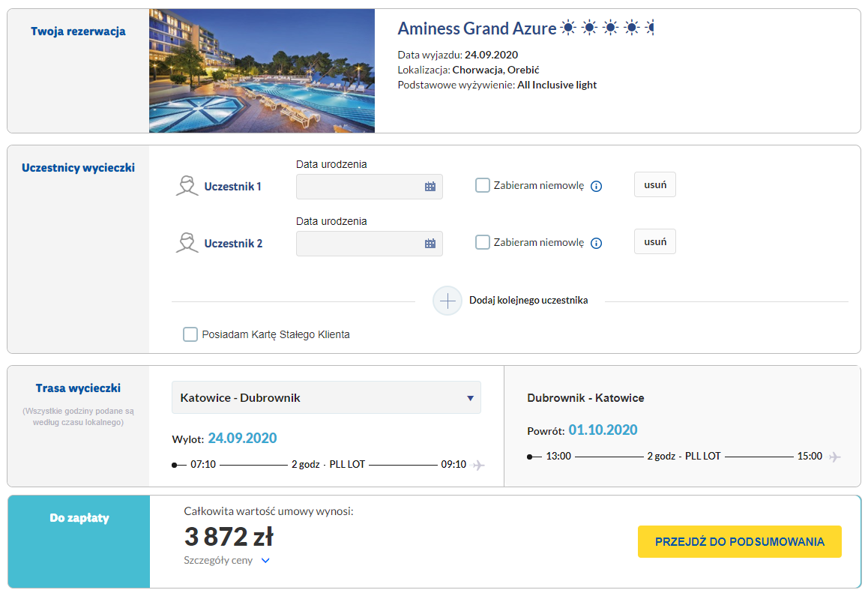The image size is (868, 593).
Task: Click airplane icon on Dubrownik - Katowice flight
Action: coord(835,457)
